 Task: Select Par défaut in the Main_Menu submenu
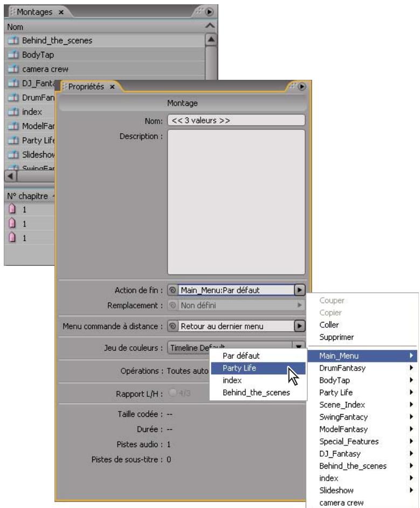click(258, 356)
